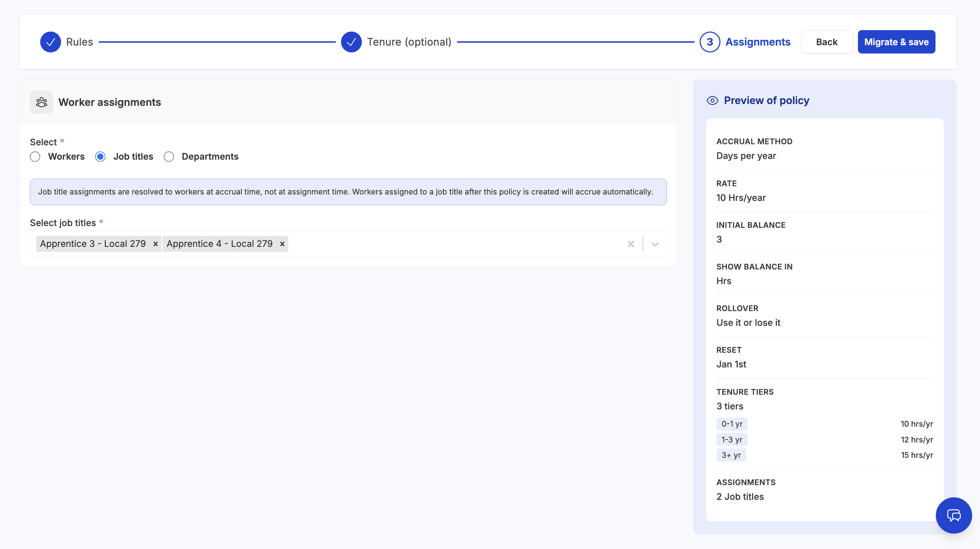Click the Worker assignments people icon
Image resolution: width=980 pixels, height=549 pixels.
(42, 102)
